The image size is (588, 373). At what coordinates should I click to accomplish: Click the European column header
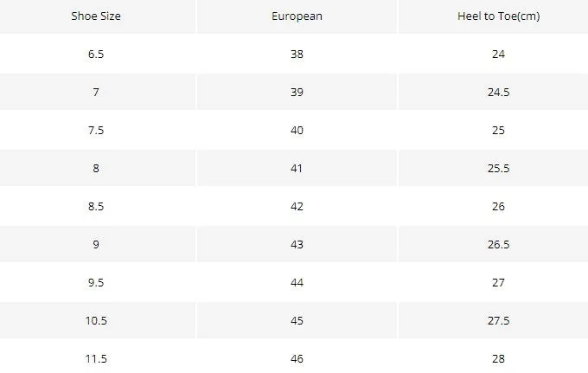tap(297, 16)
